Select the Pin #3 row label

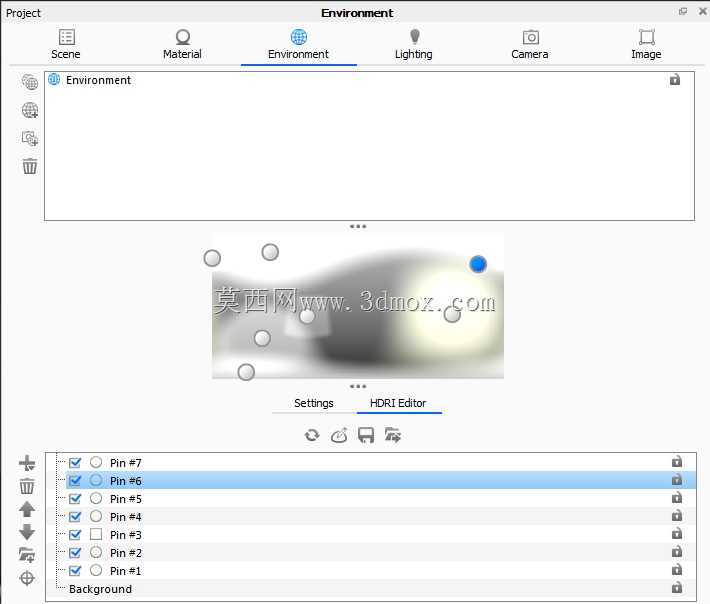125,535
